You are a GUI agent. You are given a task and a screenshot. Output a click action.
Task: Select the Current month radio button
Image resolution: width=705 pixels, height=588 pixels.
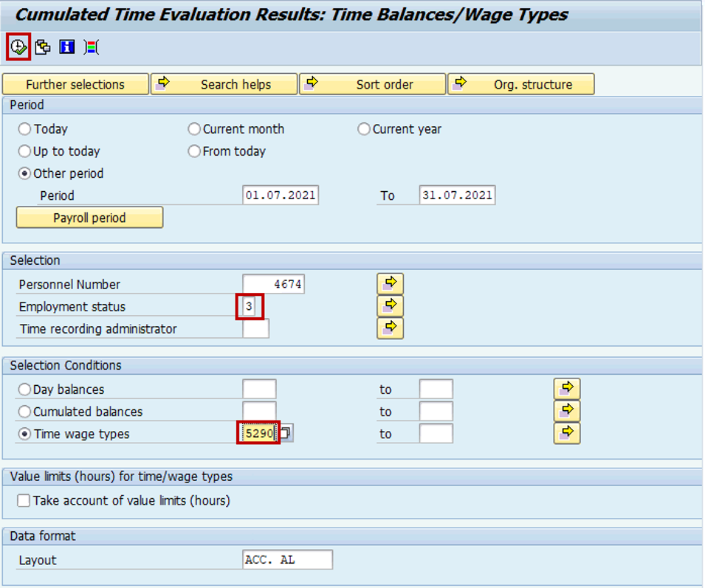pyautogui.click(x=194, y=129)
